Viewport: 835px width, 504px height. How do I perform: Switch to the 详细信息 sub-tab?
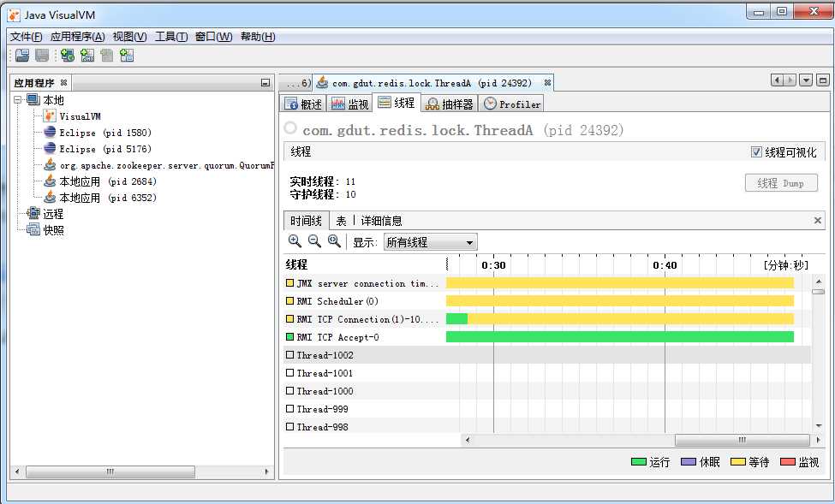click(x=381, y=220)
